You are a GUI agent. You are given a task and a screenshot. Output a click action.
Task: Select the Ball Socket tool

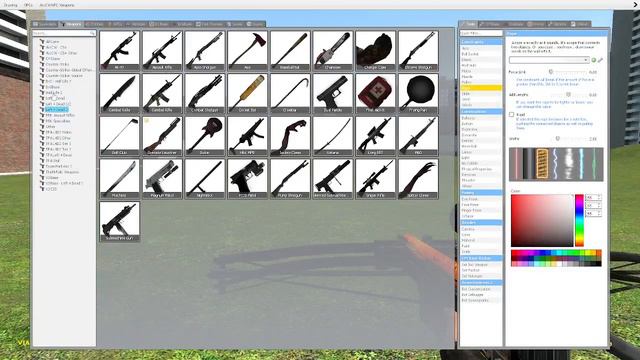click(481, 54)
